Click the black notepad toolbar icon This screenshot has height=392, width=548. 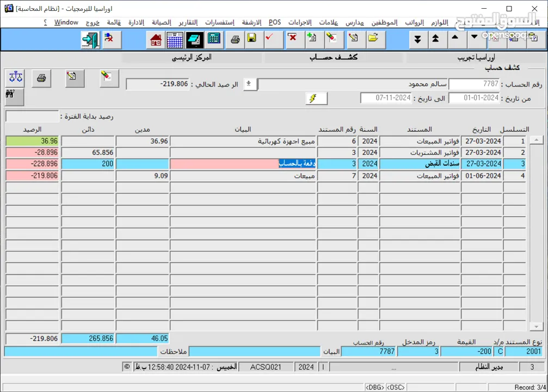[194, 40]
